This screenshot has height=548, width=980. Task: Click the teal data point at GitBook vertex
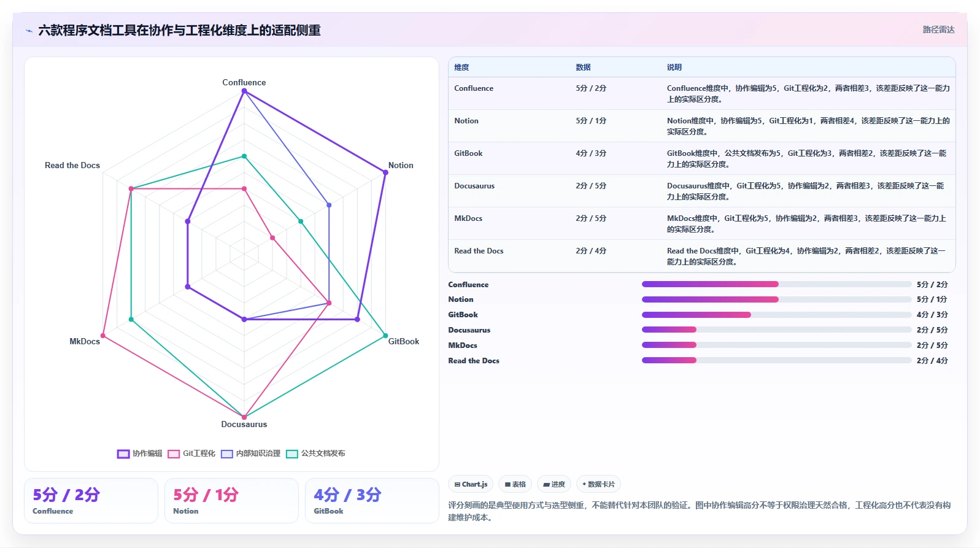(385, 336)
